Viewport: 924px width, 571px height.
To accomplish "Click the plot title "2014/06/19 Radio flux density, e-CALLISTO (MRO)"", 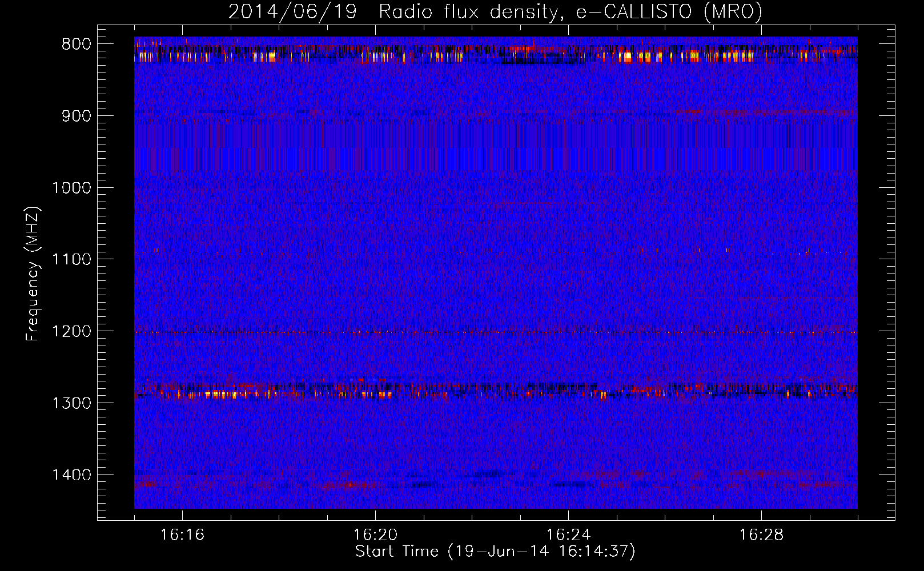I will (495, 11).
